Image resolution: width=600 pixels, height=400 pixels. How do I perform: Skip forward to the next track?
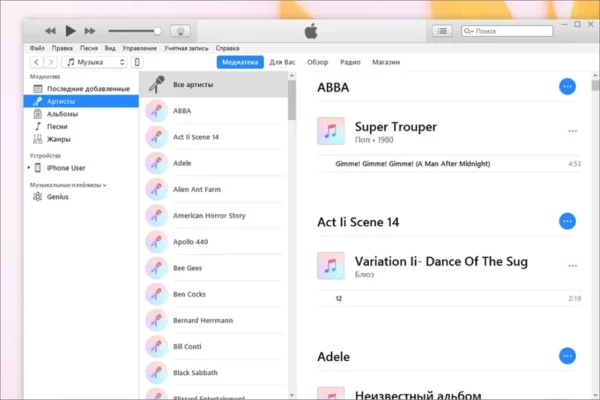pyautogui.click(x=90, y=31)
